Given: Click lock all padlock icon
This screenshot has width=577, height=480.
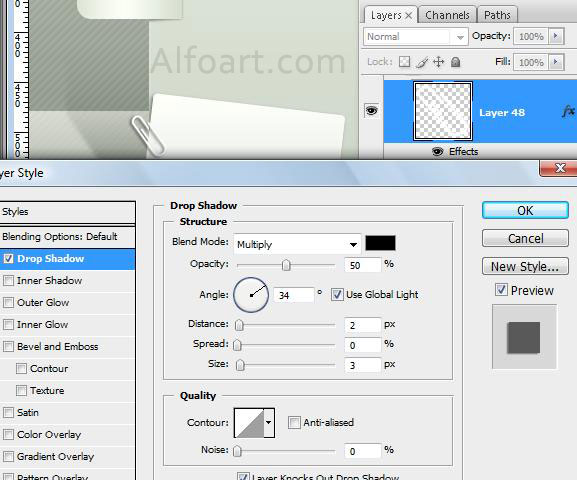Looking at the screenshot, I should (456, 62).
